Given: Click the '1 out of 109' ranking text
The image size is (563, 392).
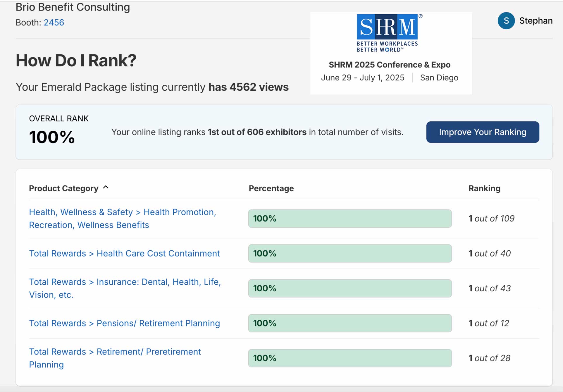Looking at the screenshot, I should coord(491,219).
